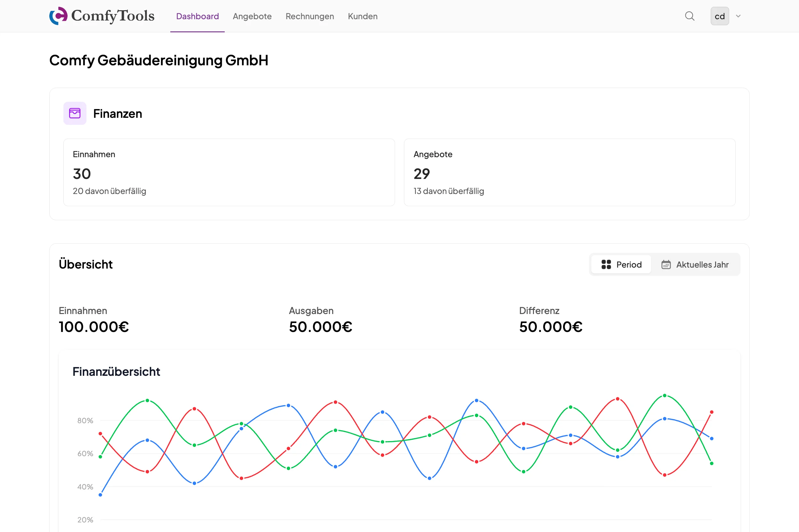
Task: Click the last red data point on chart
Action: pyautogui.click(x=712, y=412)
